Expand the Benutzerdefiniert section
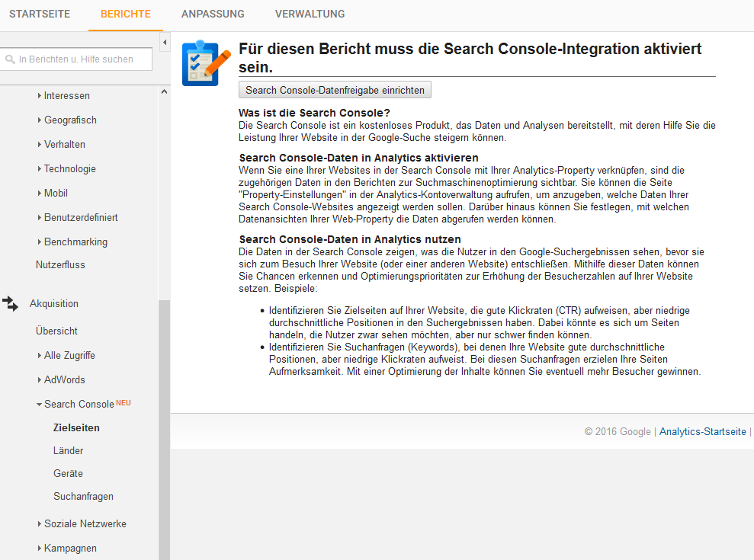 78,217
